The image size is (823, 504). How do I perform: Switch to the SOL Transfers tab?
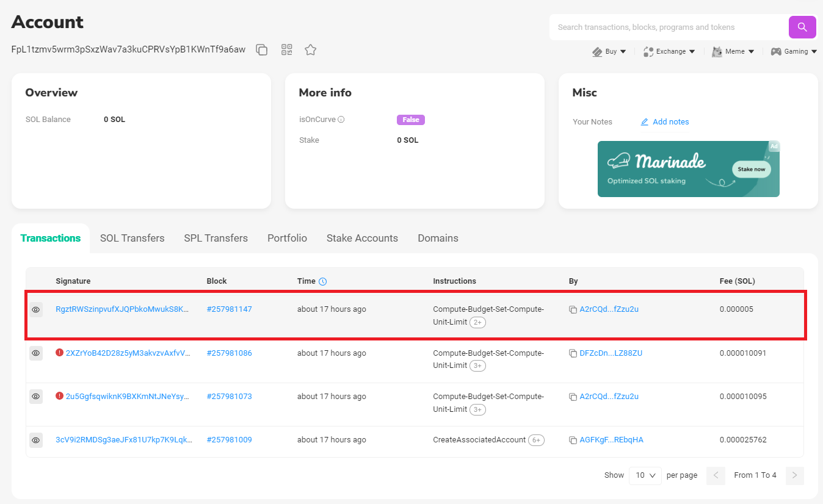click(x=132, y=238)
